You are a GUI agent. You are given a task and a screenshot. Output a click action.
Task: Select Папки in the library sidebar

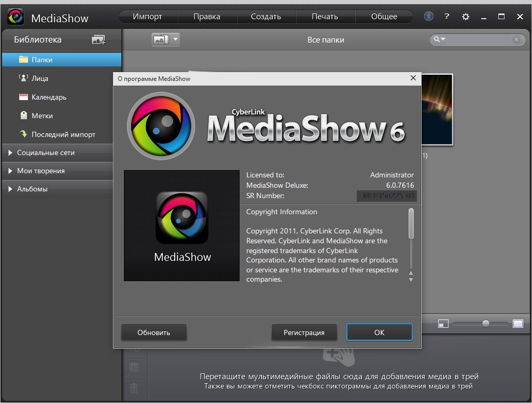click(x=62, y=60)
